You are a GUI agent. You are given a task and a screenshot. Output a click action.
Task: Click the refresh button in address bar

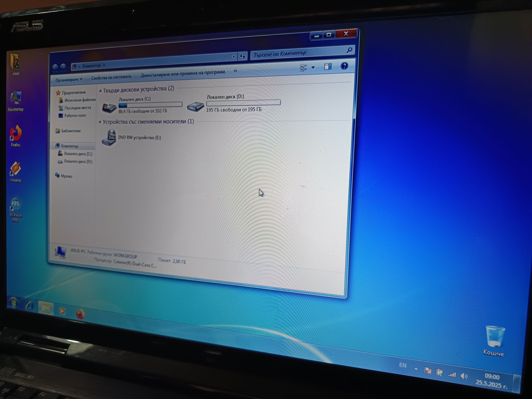click(243, 56)
